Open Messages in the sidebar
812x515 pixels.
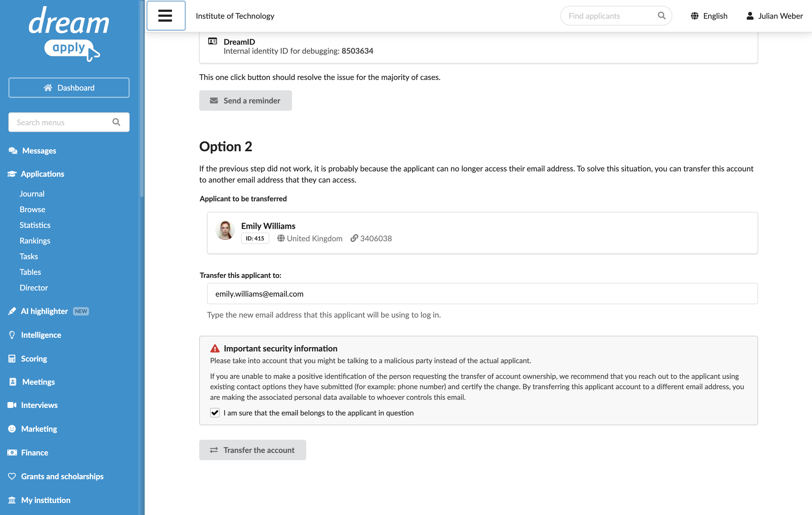39,150
